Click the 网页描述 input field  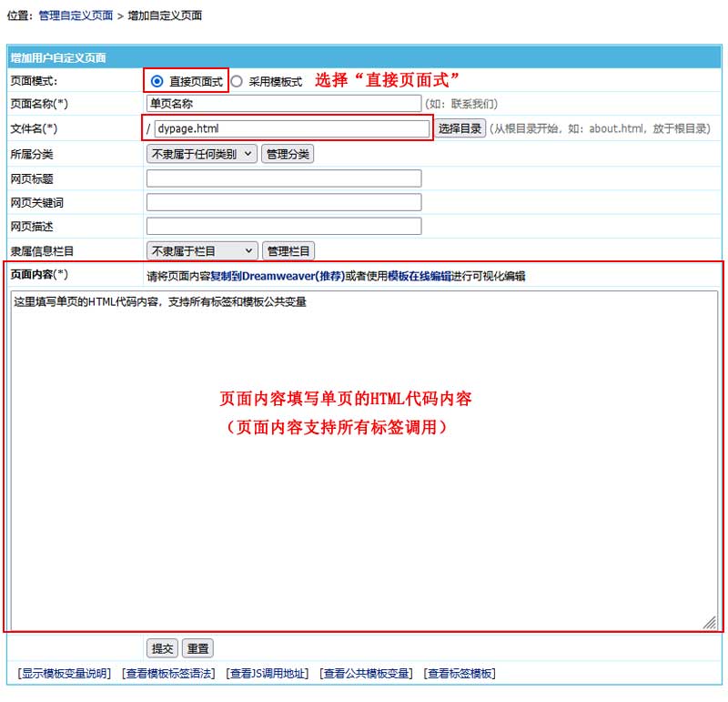[x=284, y=226]
